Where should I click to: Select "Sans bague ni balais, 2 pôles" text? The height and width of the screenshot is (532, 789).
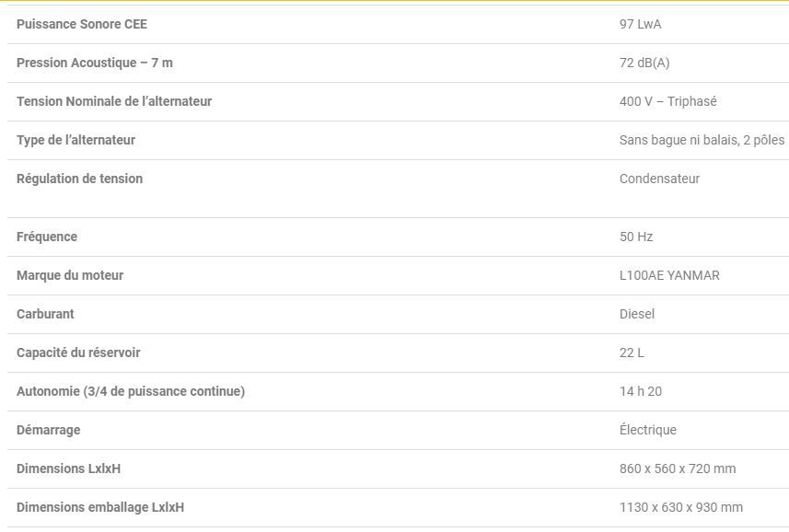tap(702, 140)
